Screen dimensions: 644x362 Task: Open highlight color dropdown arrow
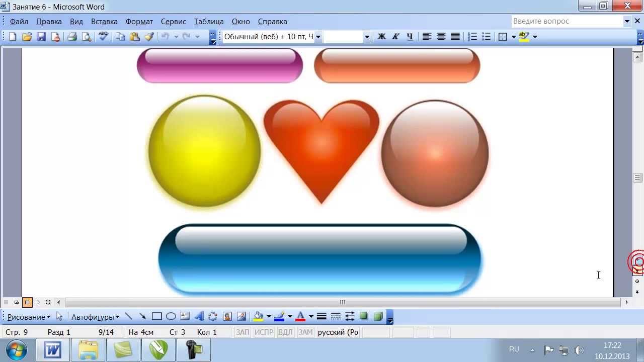tap(535, 37)
